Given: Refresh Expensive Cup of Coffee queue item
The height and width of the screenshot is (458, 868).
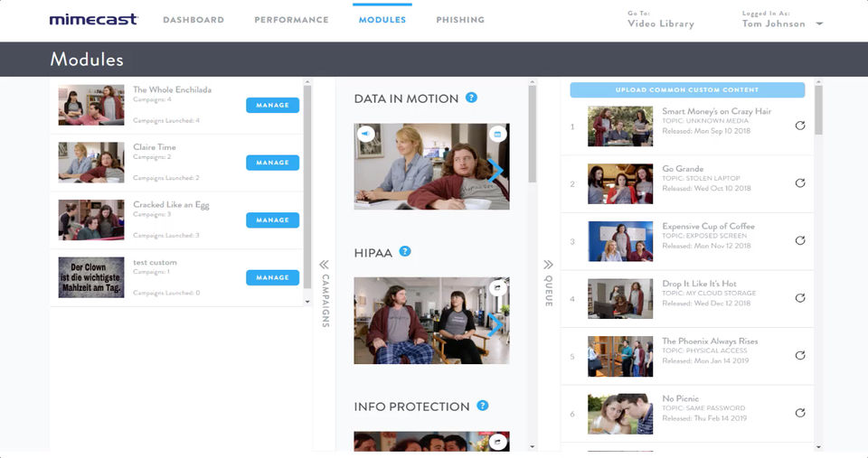Looking at the screenshot, I should tap(800, 240).
